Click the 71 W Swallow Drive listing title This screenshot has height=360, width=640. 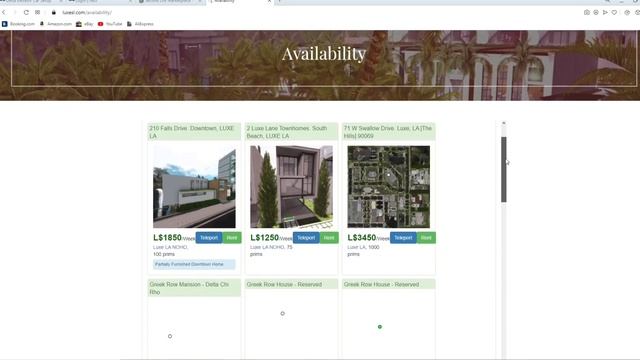(x=388, y=132)
